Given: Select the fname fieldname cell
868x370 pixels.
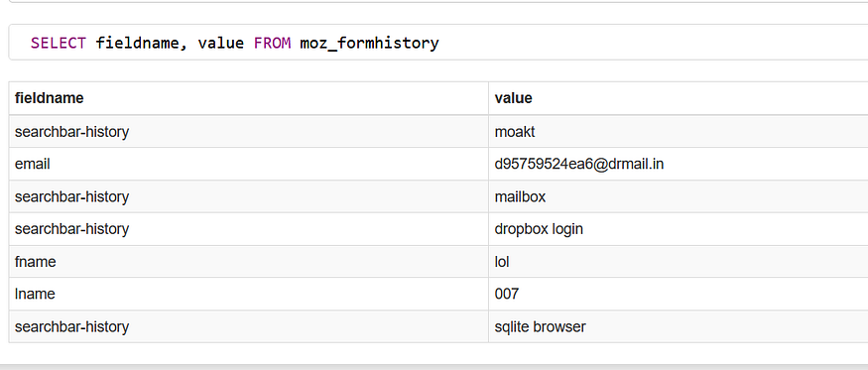Looking at the screenshot, I should pyautogui.click(x=249, y=262).
